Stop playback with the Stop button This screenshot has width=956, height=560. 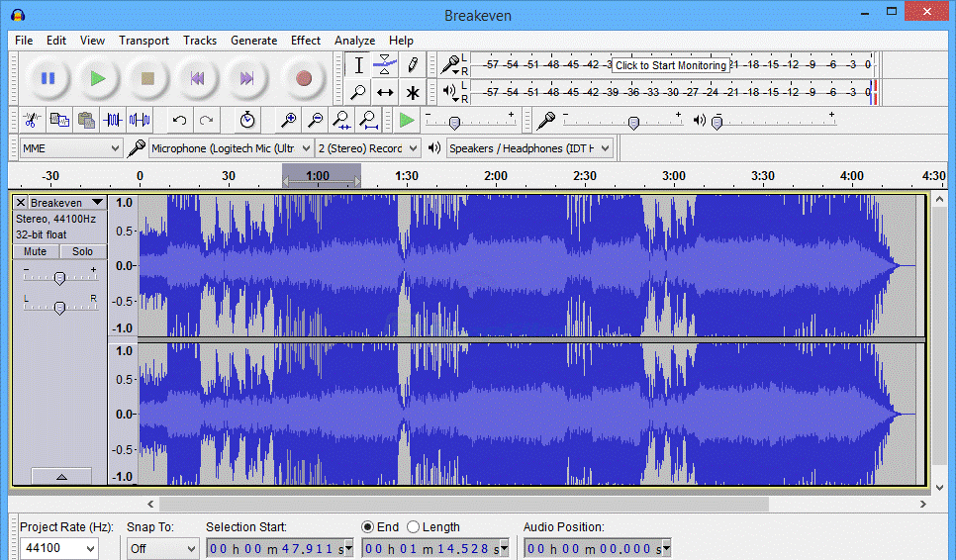147,78
